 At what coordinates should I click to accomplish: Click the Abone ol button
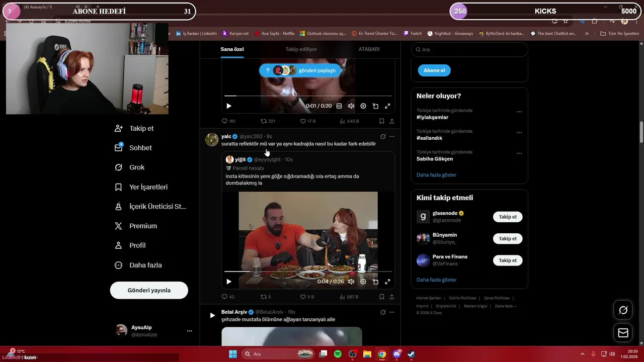434,70
